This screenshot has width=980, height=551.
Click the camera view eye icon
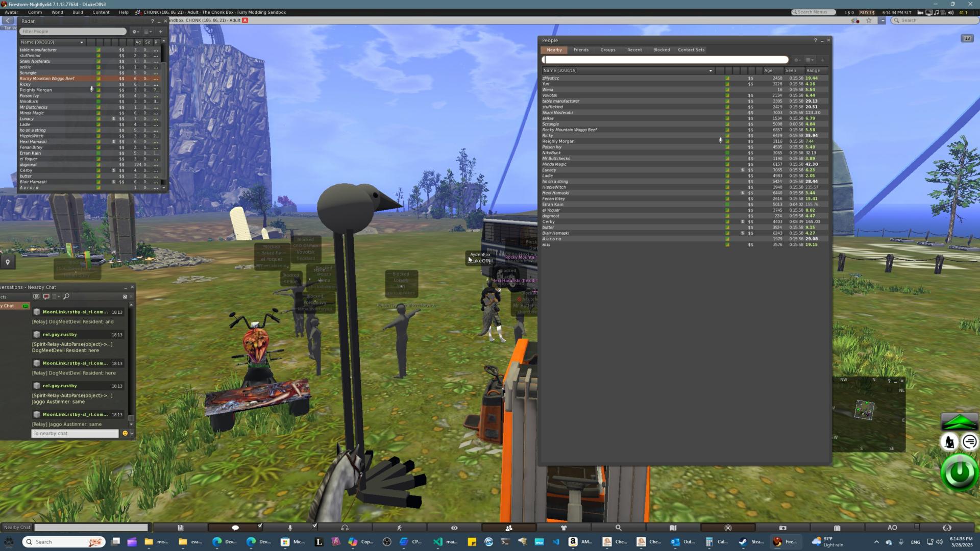pyautogui.click(x=454, y=528)
